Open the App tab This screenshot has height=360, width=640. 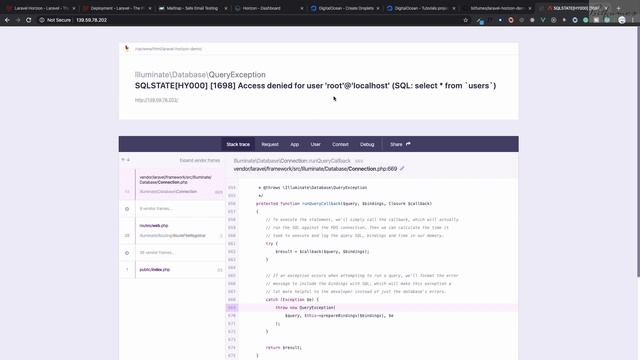click(294, 144)
